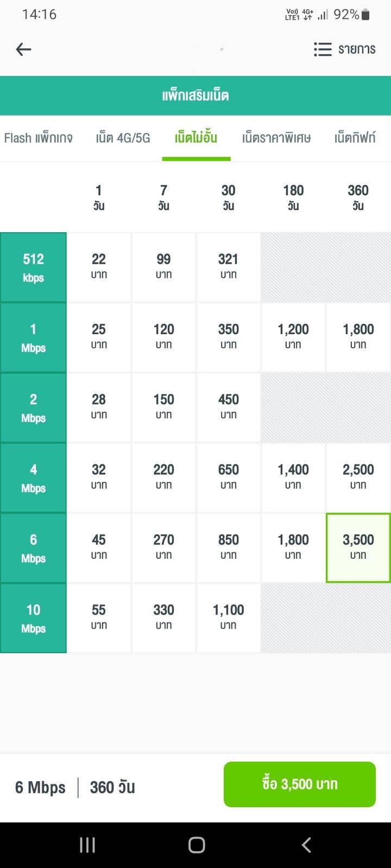Switch to Flash แพ็กเกจ tab

(x=39, y=138)
